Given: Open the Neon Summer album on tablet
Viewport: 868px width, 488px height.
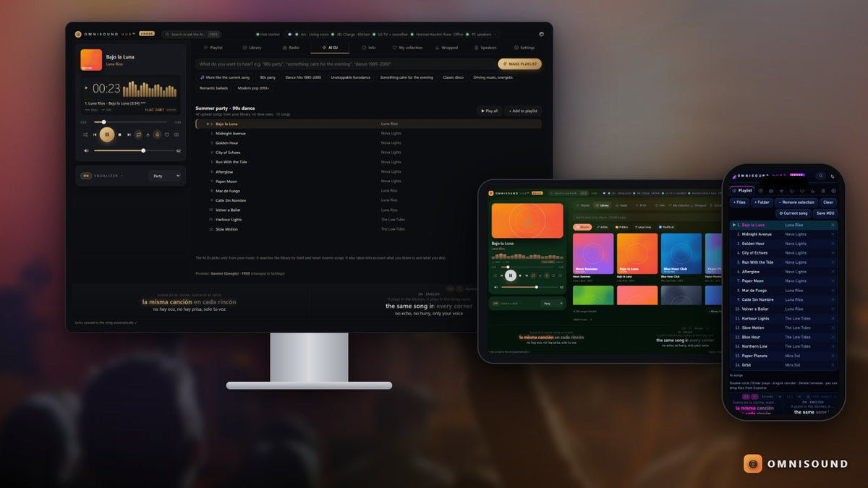Looking at the screenshot, I should coord(593,254).
